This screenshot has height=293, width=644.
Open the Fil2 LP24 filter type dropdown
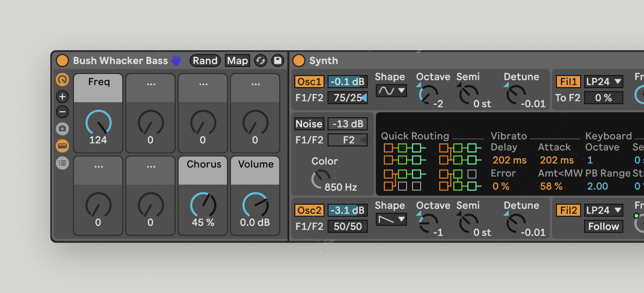603,210
